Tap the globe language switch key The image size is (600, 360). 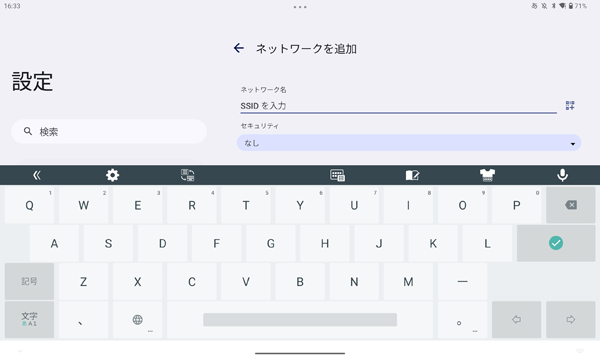pyautogui.click(x=138, y=319)
